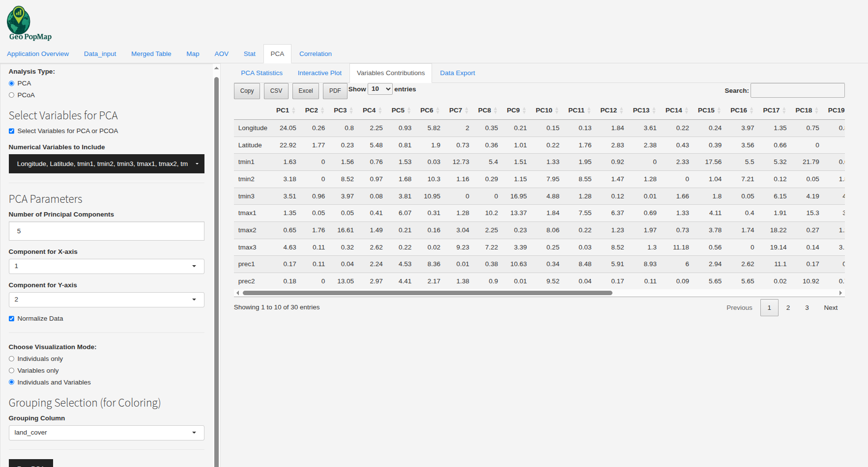Select Variables Contributions subtab
868x467 pixels.
[391, 73]
